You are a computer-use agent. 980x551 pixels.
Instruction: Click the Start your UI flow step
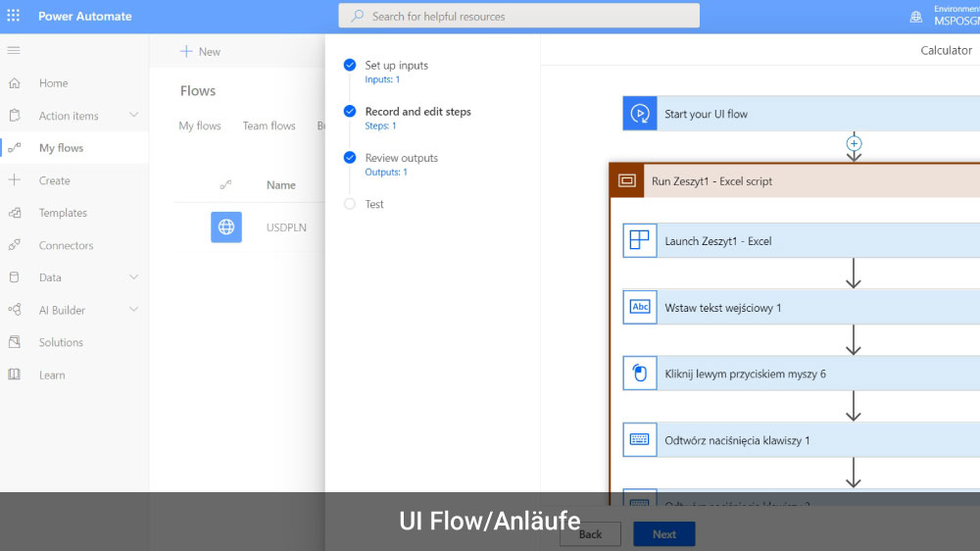click(x=802, y=114)
